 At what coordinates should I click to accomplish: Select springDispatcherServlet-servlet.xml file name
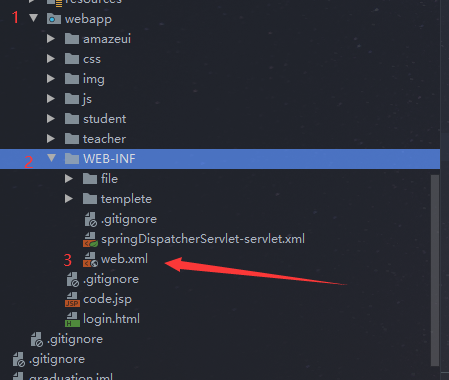[x=203, y=239]
